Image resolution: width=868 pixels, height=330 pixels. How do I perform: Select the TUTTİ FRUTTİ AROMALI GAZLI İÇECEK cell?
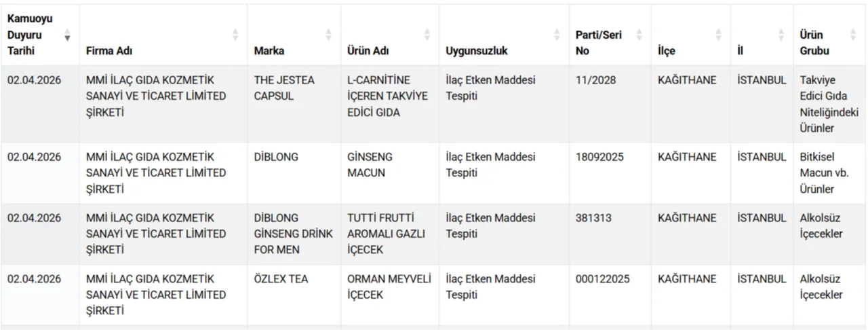click(x=386, y=234)
